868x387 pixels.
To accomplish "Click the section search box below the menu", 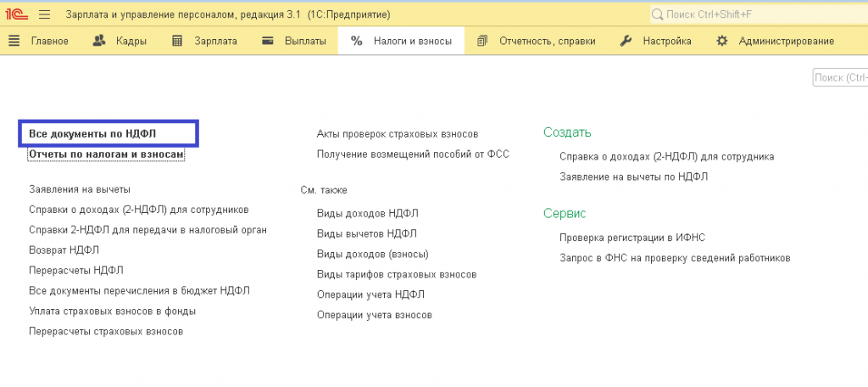I will click(x=840, y=78).
